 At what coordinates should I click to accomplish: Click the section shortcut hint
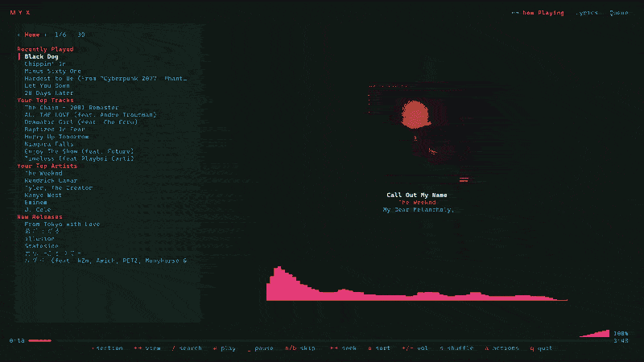tap(107, 348)
